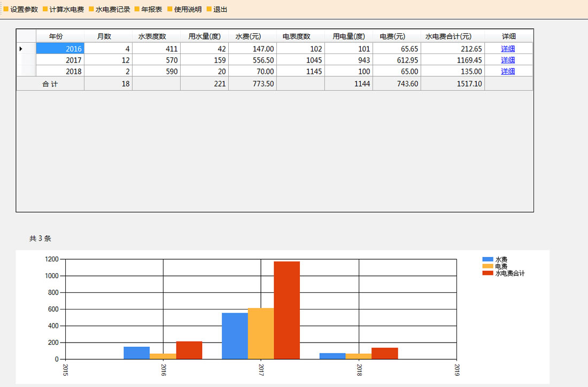
Task: Click the red 2018 total bar in chart
Action: [x=385, y=354]
